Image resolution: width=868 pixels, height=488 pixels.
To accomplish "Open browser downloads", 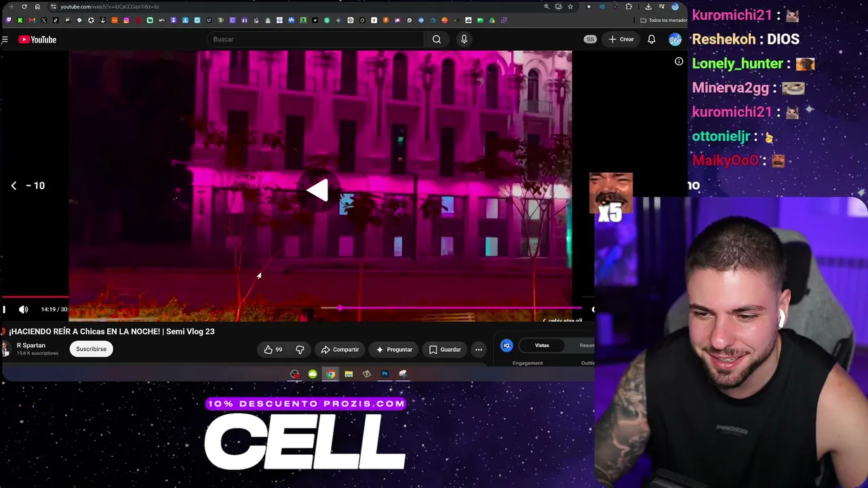I will (648, 7).
